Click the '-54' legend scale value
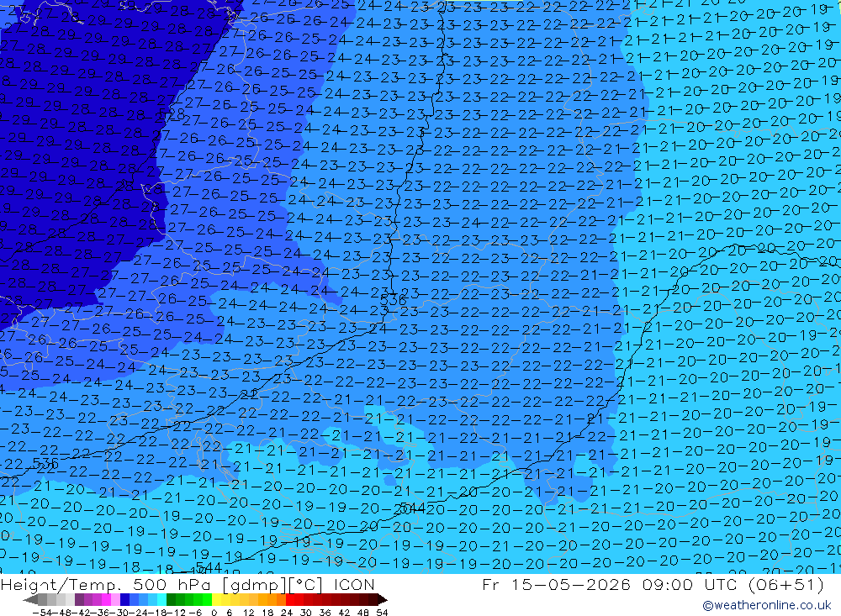Screen dimensions: 841x616 tap(42, 613)
